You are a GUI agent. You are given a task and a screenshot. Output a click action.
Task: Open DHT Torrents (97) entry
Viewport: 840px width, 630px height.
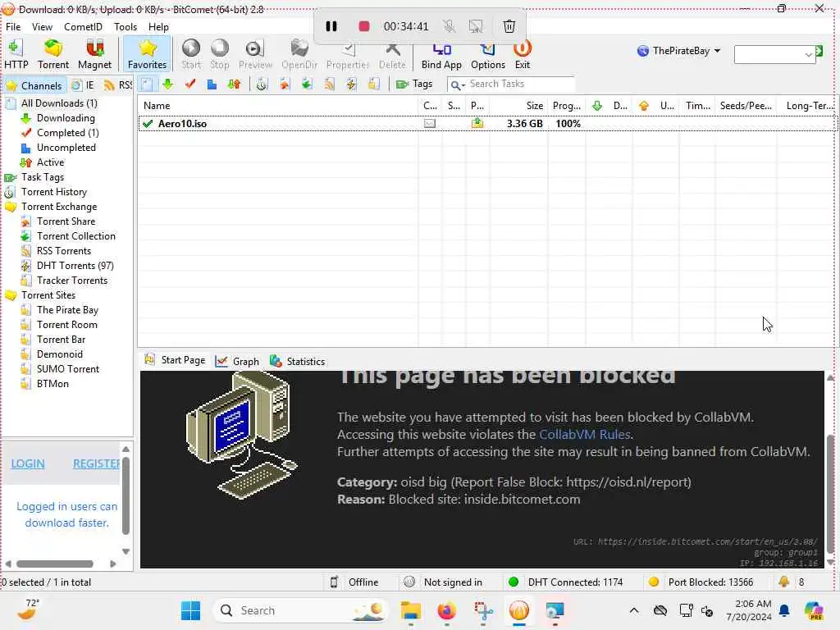click(x=75, y=266)
